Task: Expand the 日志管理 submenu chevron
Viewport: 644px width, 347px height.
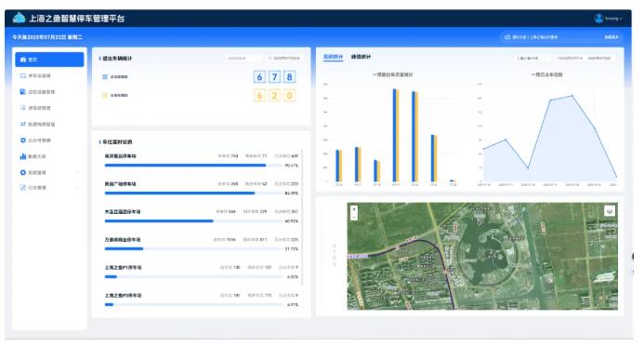Action: [x=78, y=188]
